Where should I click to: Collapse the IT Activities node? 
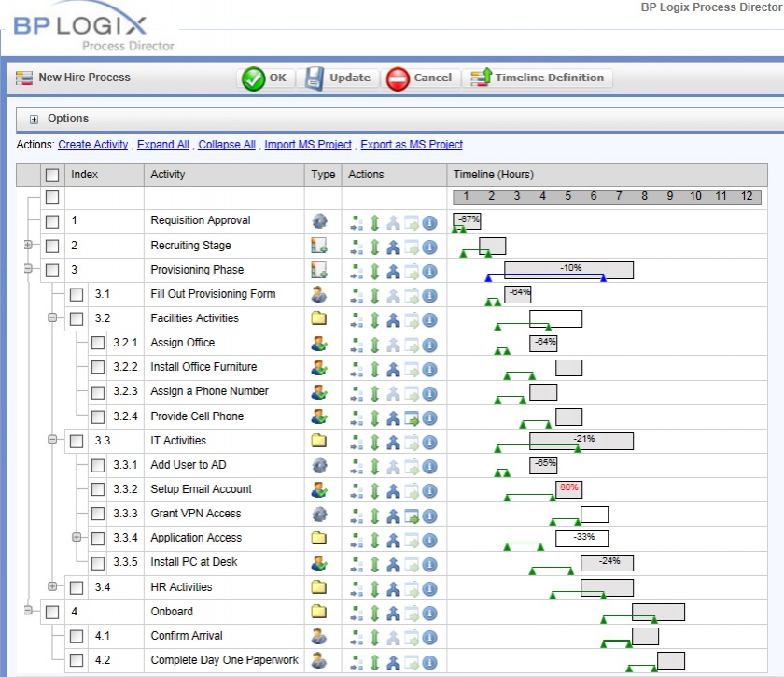pos(52,439)
